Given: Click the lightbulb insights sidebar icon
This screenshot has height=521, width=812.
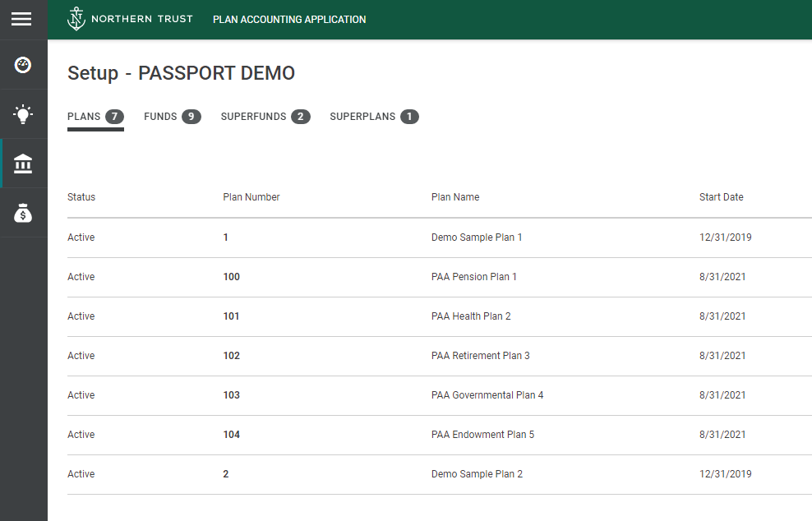Looking at the screenshot, I should tap(23, 114).
